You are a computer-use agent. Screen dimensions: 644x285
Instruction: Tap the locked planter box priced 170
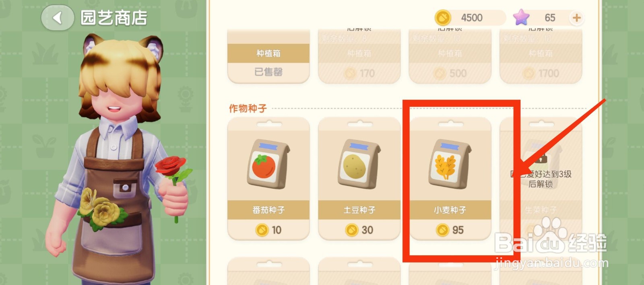click(x=359, y=56)
